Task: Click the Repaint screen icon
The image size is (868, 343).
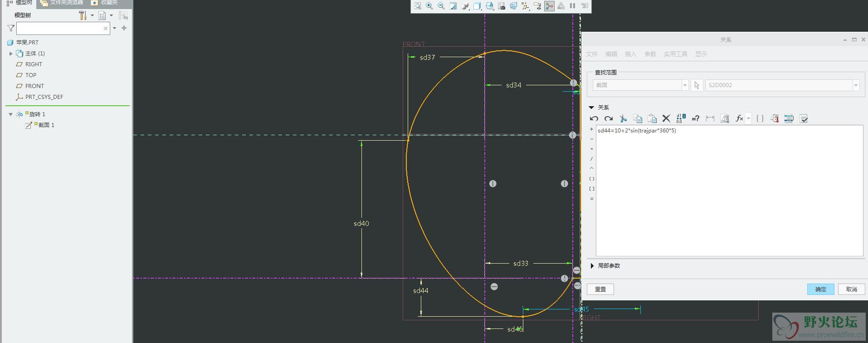Action: (453, 6)
